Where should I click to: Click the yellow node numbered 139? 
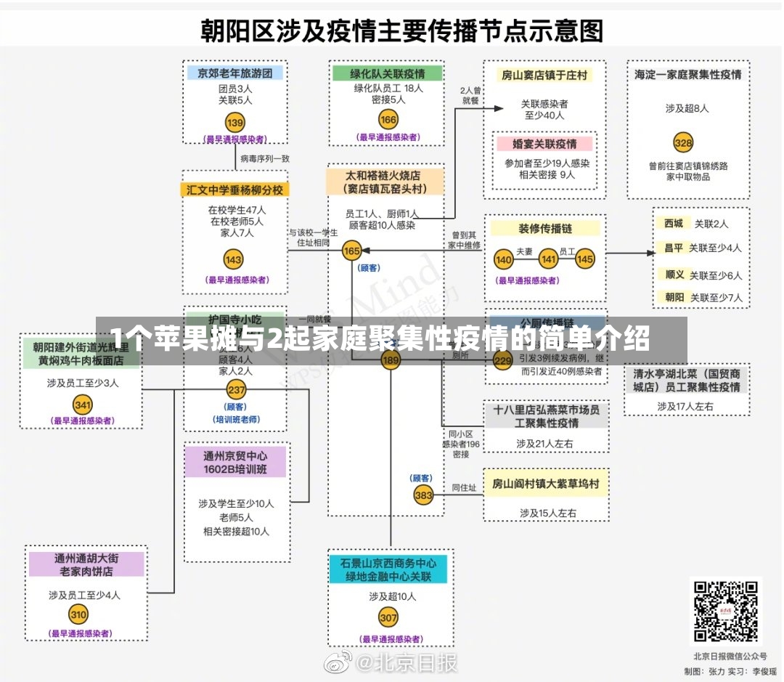pos(235,122)
